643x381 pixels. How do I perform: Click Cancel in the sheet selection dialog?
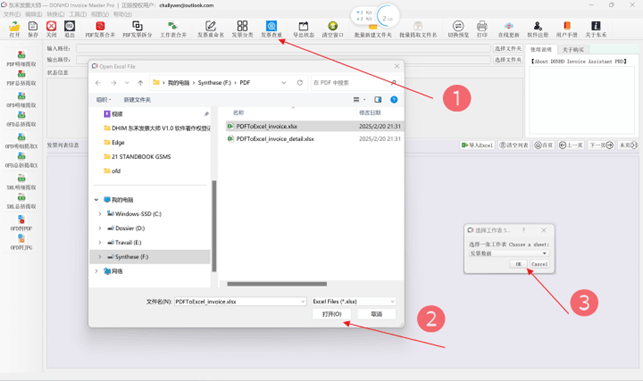pyautogui.click(x=539, y=264)
